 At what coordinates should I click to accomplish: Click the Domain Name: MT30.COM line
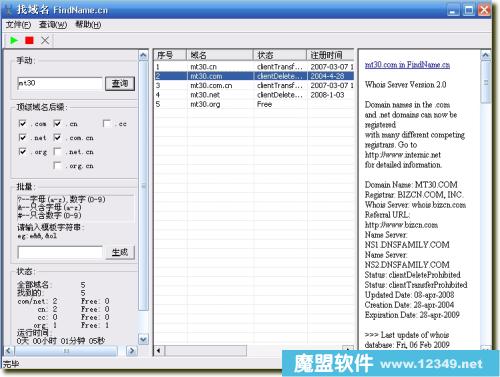pos(411,185)
